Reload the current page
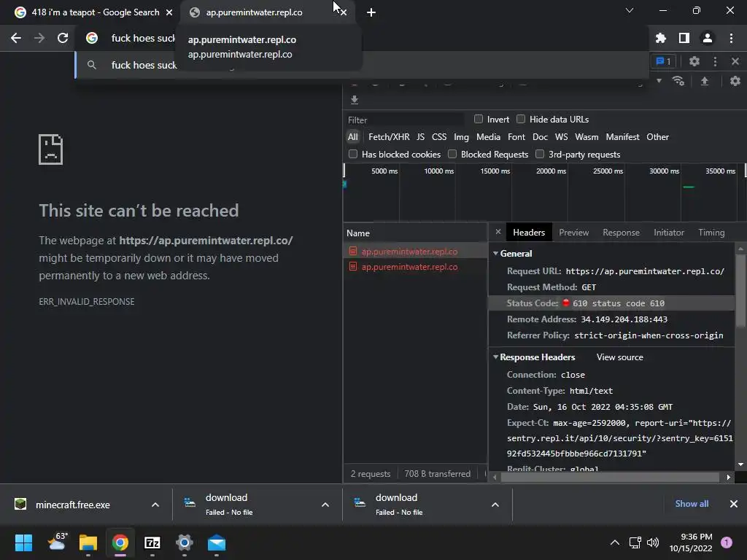This screenshot has height=560, width=747. (x=63, y=38)
